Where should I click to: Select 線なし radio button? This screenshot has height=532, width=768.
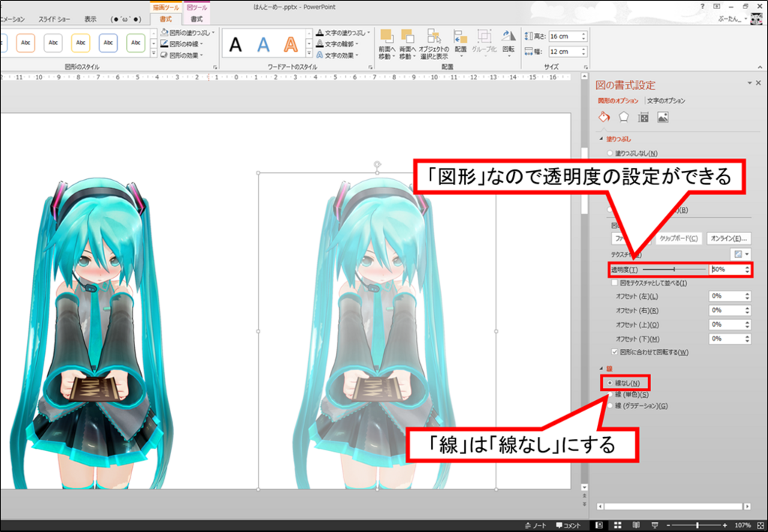coord(610,383)
